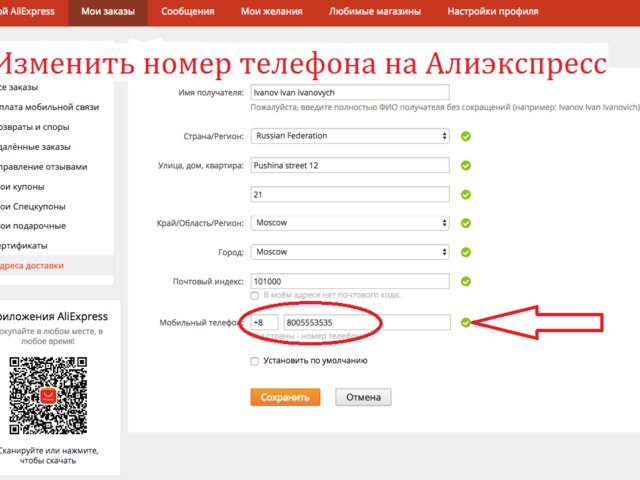Click the second address line field with 21

coord(350,194)
